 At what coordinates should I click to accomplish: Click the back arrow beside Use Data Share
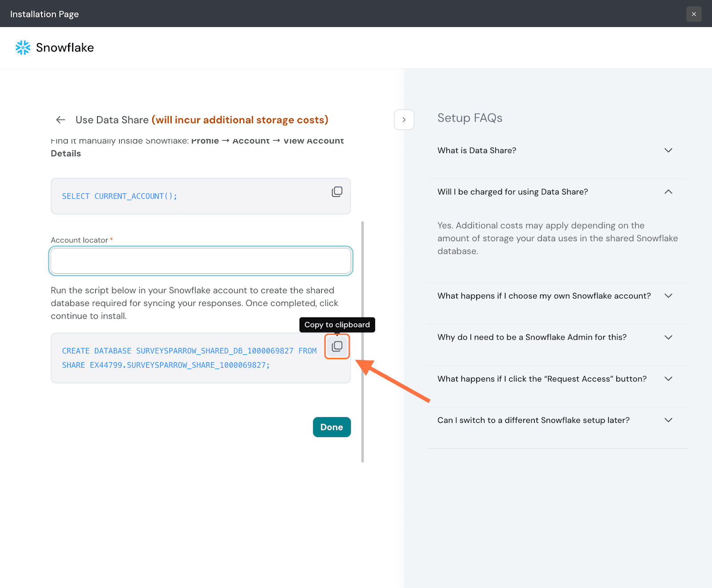[x=61, y=120]
